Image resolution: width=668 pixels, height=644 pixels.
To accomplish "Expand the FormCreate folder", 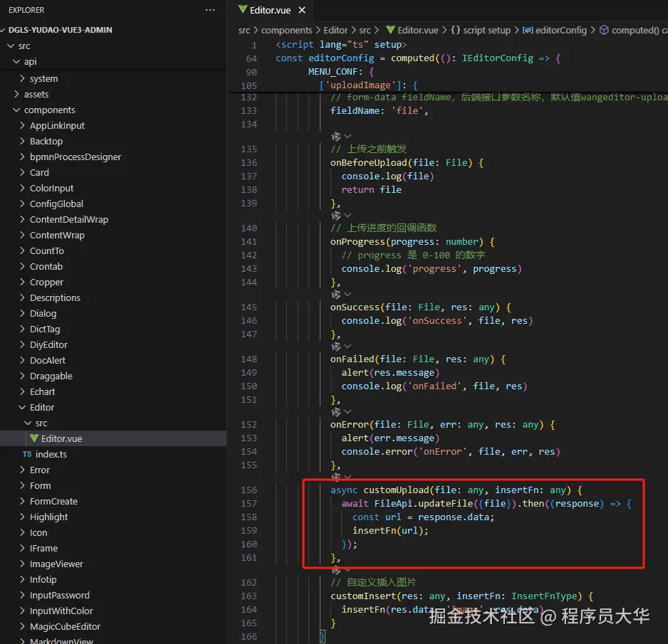I will [x=22, y=502].
